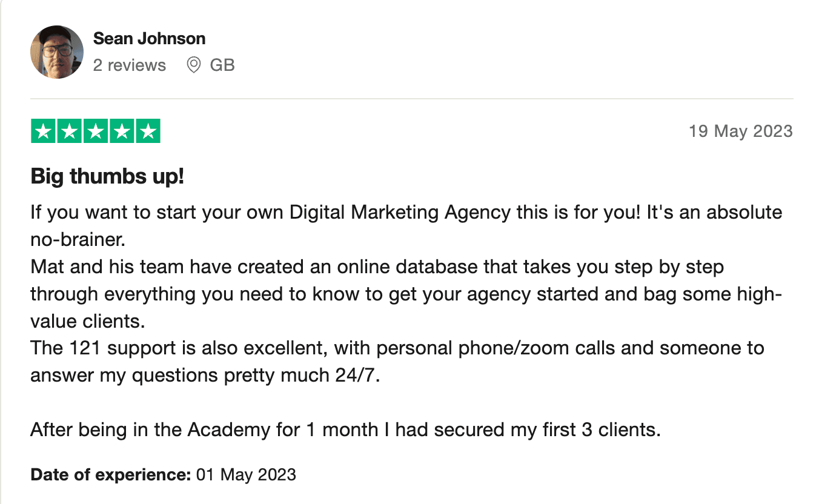Click the "no-brainer." line of text
This screenshot has height=504, width=819.
pyautogui.click(x=78, y=240)
